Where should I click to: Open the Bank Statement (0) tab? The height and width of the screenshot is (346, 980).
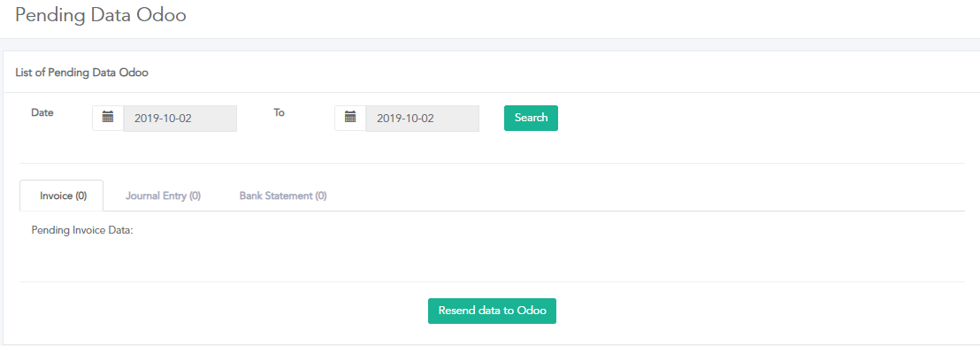point(283,196)
